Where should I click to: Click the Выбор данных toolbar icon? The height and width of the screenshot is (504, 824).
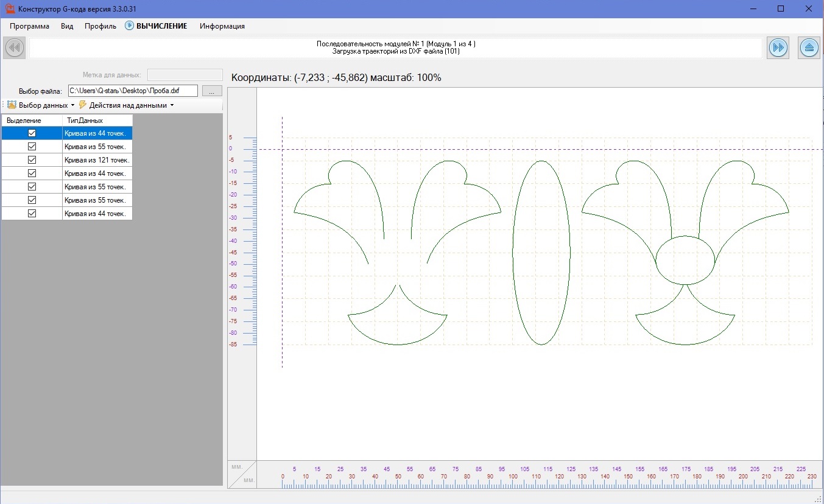[x=12, y=105]
